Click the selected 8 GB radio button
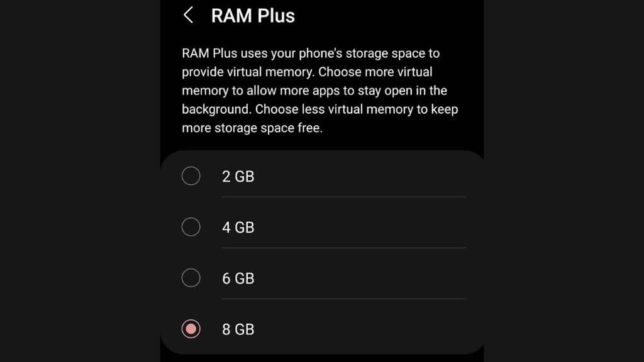The width and height of the screenshot is (644, 362). coord(191,329)
